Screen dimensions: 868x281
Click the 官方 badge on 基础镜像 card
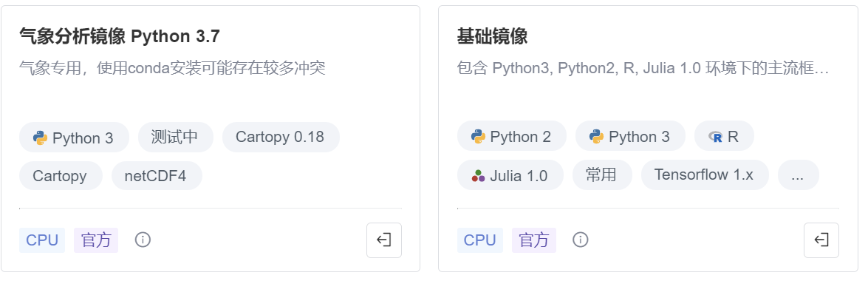pos(534,240)
